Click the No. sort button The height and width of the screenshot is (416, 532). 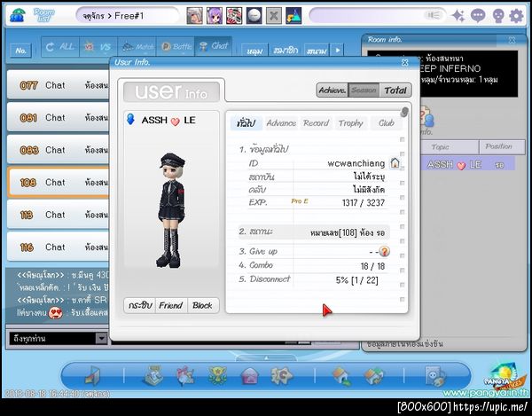[21, 51]
